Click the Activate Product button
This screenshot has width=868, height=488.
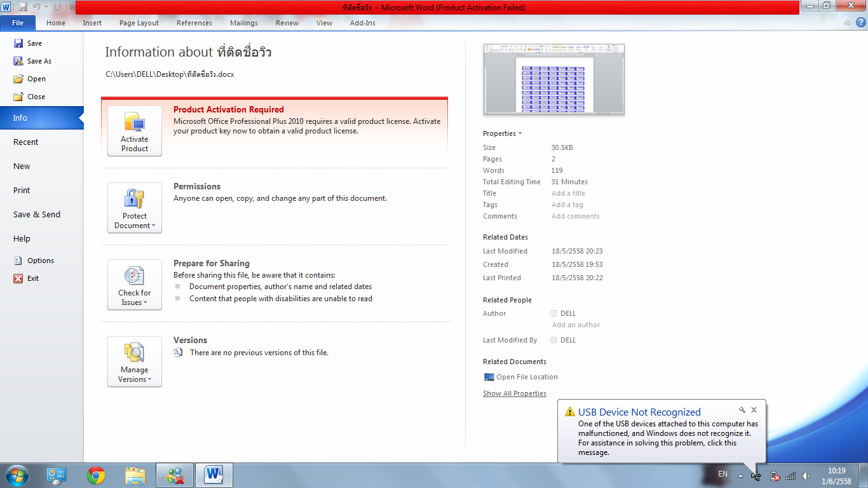[135, 131]
